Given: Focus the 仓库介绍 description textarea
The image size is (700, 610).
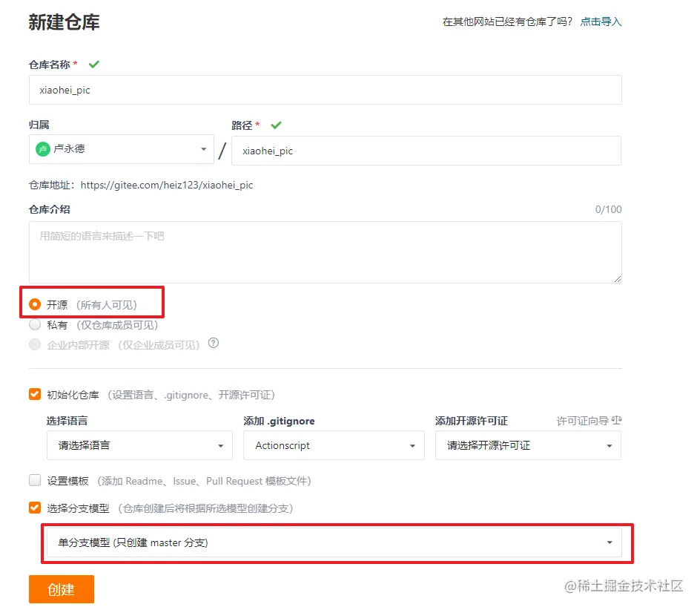Looking at the screenshot, I should pyautogui.click(x=325, y=252).
